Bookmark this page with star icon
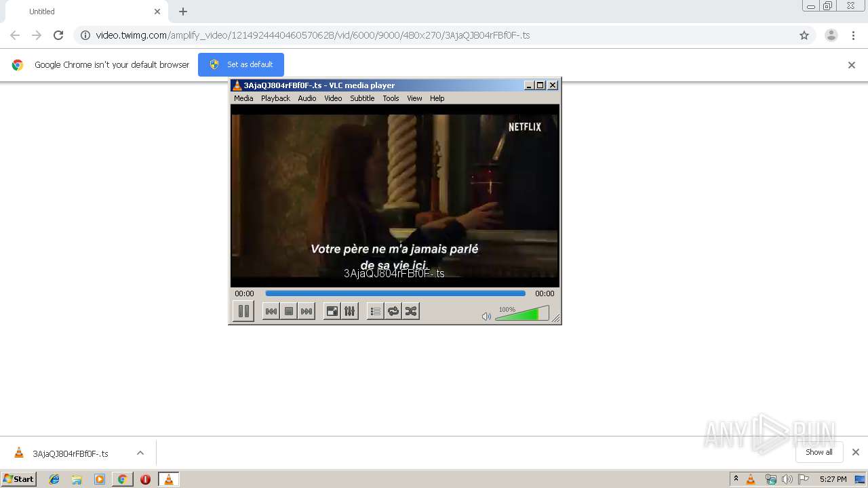The image size is (868, 488). click(x=804, y=35)
